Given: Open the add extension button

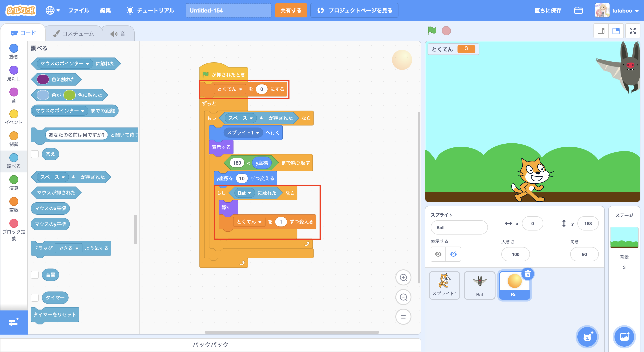Looking at the screenshot, I should click(x=14, y=322).
